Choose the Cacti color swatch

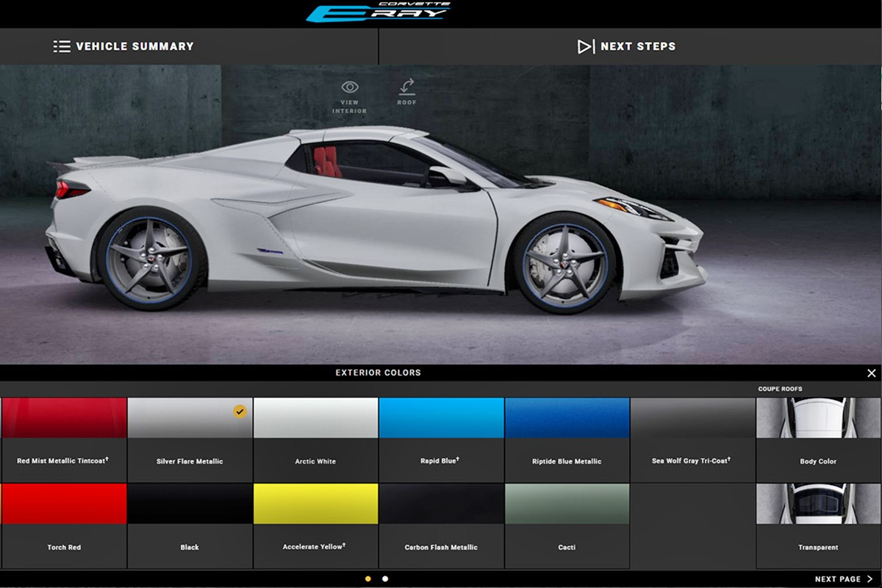coord(567,503)
